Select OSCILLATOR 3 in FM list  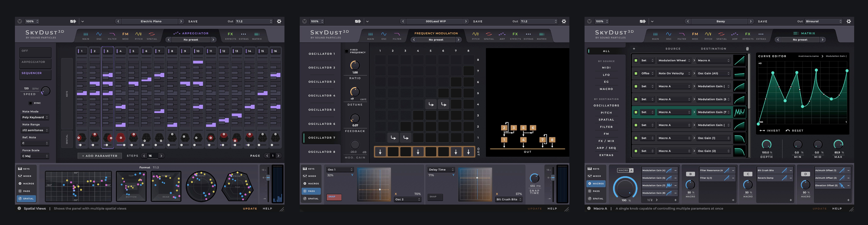coord(322,82)
